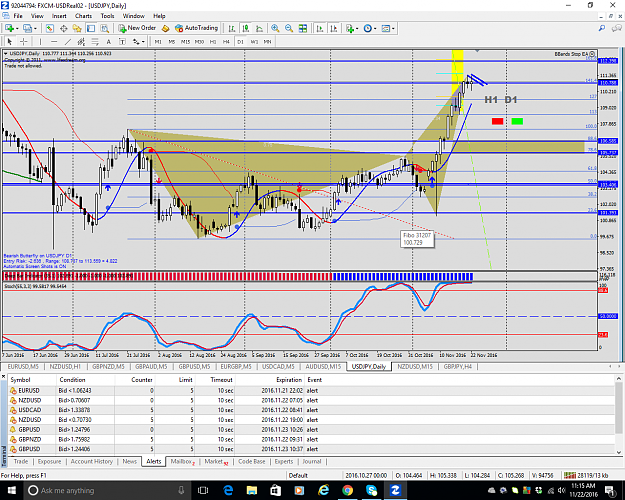
Task: Toggle candlestick chart mode
Action: click(246, 28)
